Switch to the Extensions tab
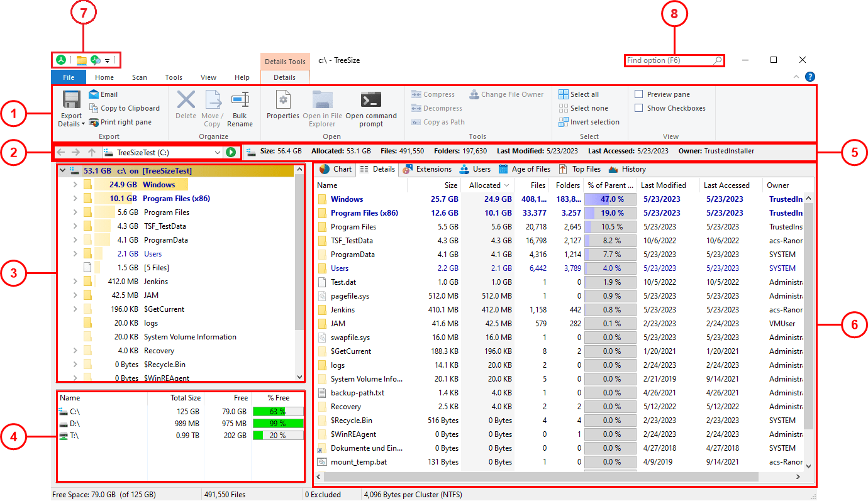 point(427,169)
